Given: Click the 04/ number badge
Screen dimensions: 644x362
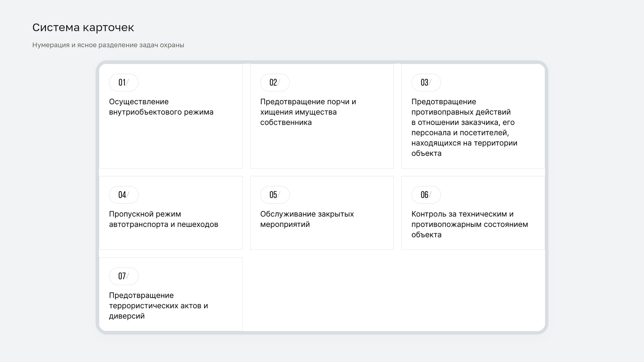Looking at the screenshot, I should (123, 195).
